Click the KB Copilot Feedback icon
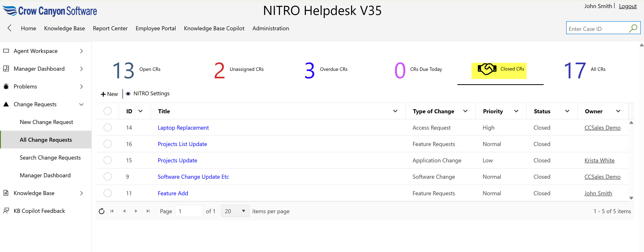Viewport: 644px width, 252px height. 6,211
